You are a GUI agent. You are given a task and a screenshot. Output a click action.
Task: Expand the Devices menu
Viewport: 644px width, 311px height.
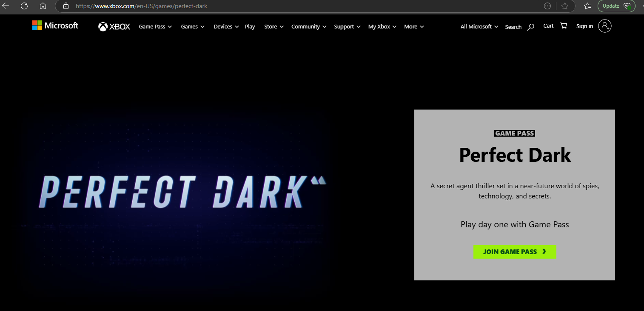coord(226,26)
